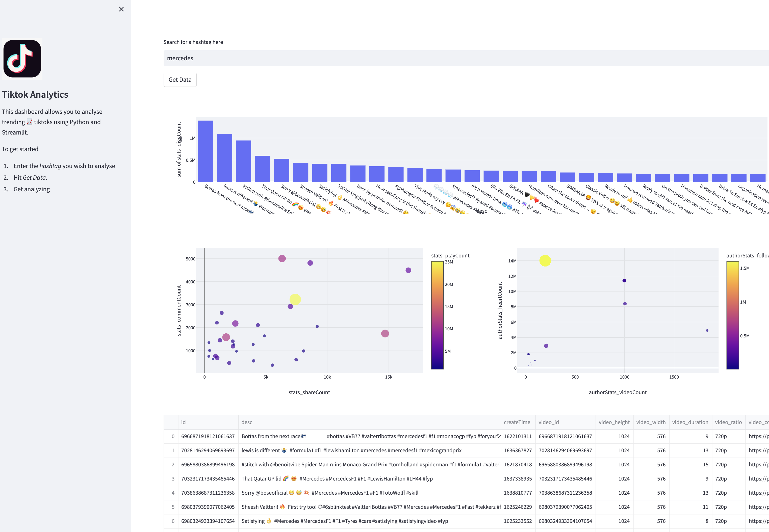Click the Get Data button
This screenshot has width=769, height=532.
(180, 80)
